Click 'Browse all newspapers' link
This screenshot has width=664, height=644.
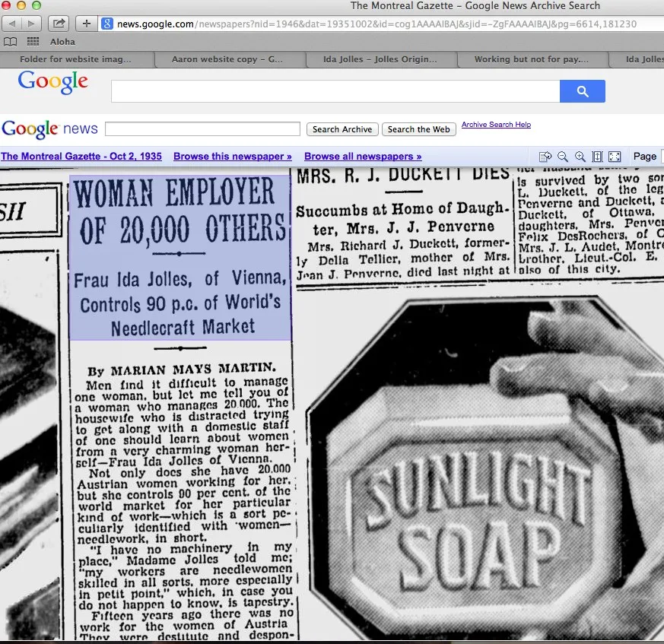pos(363,156)
